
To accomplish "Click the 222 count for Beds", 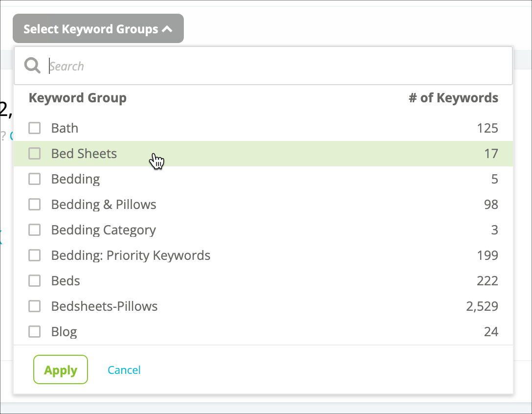I will click(x=488, y=281).
